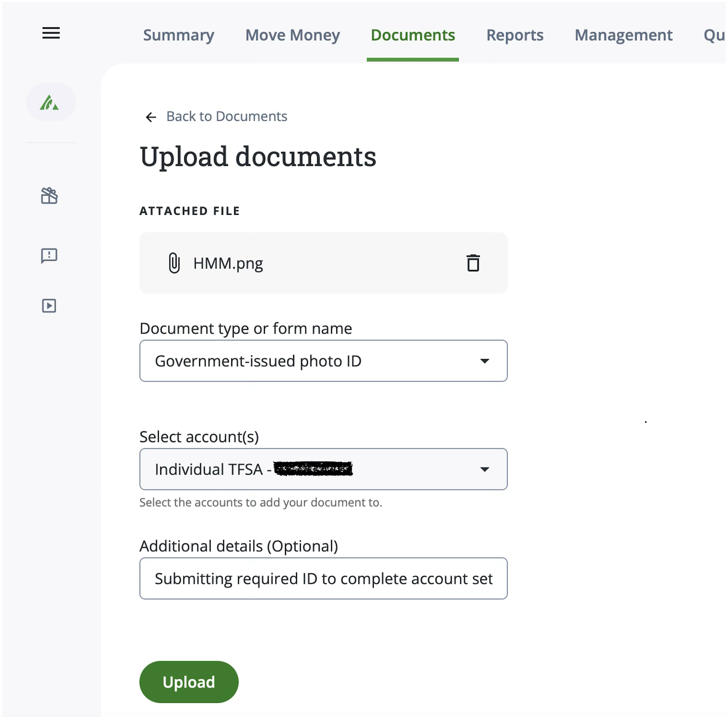Delete attached file with trash icon
The image size is (728, 717).
[x=473, y=263]
